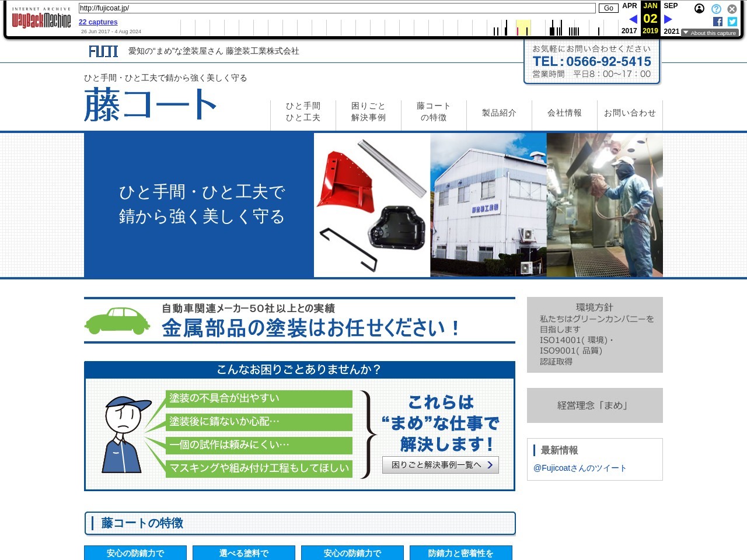Open 経営理念「まめ」 banner
Image resolution: width=747 pixels, height=560 pixels.
coord(595,405)
